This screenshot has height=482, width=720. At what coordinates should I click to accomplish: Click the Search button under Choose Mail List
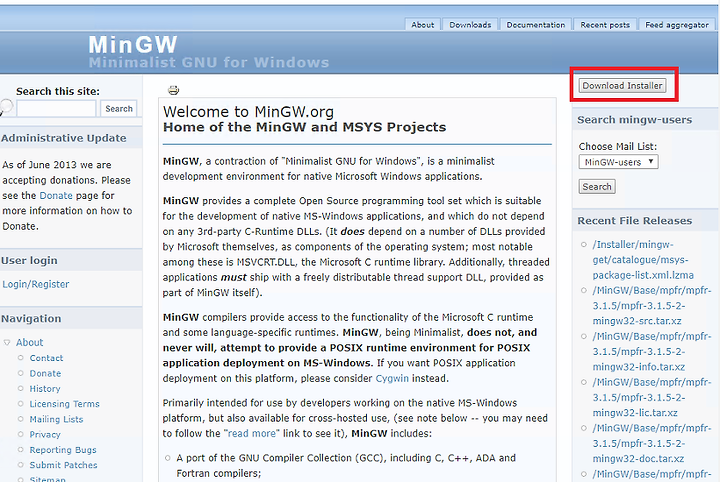pos(596,186)
